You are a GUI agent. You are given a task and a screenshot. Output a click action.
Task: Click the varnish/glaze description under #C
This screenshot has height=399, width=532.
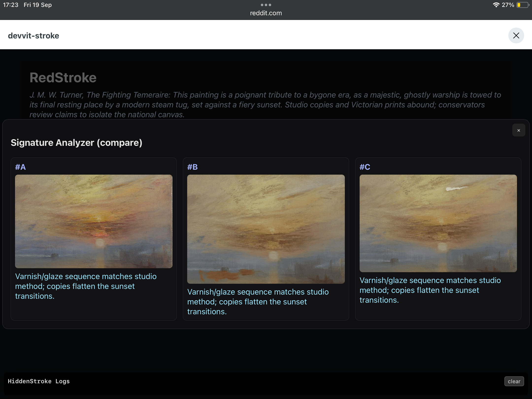[430, 290]
